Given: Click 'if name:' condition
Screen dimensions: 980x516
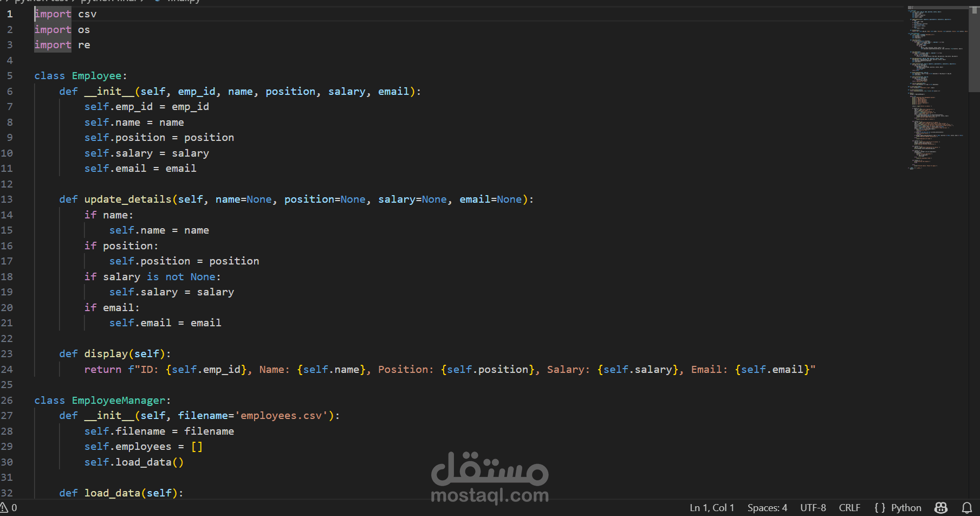Looking at the screenshot, I should pos(109,215).
